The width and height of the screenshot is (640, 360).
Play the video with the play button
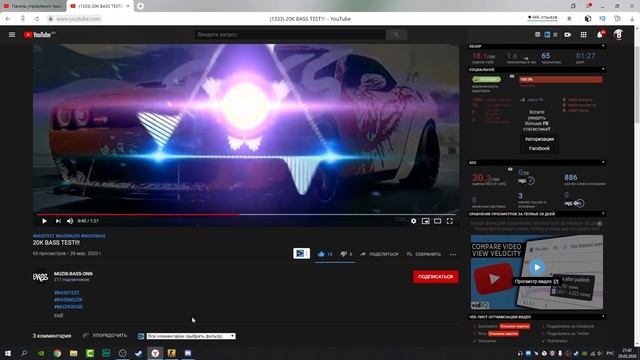tap(44, 221)
